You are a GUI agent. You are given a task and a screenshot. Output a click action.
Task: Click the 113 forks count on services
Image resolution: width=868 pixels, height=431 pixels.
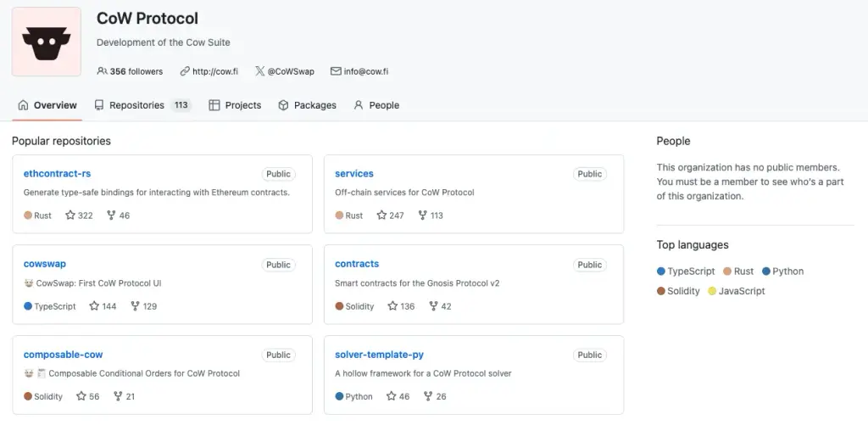pyautogui.click(x=437, y=215)
